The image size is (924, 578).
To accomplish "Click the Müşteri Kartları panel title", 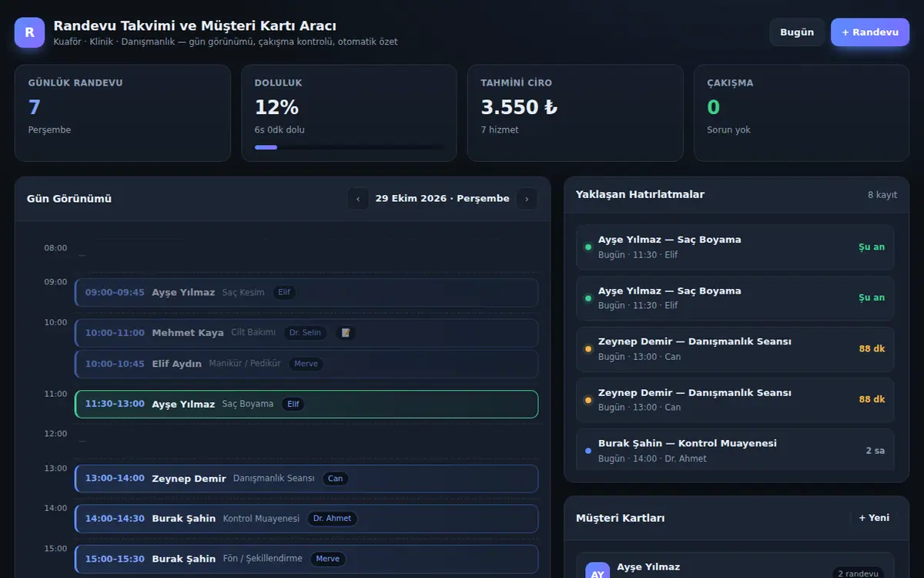I will coord(621,518).
